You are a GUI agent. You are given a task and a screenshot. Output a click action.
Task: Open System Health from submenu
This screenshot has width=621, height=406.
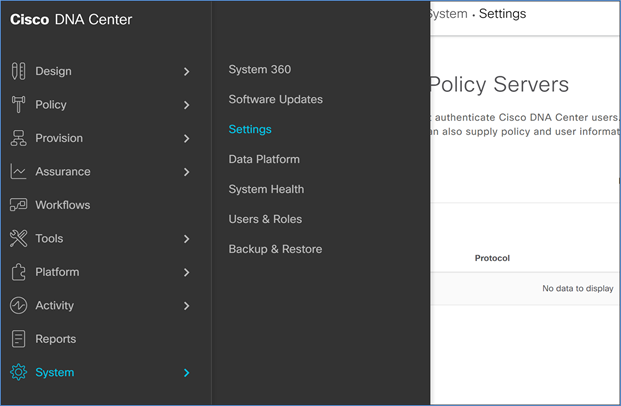point(266,189)
